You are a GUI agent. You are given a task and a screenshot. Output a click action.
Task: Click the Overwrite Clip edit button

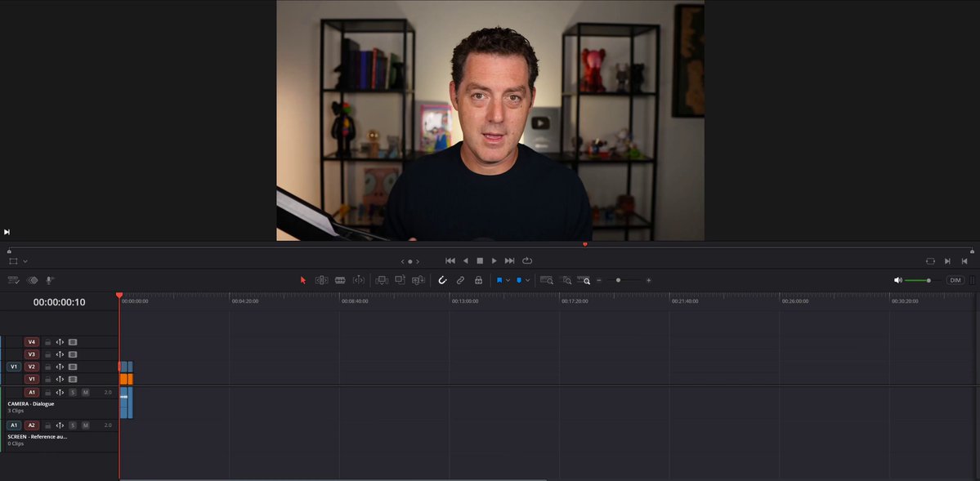pyautogui.click(x=400, y=280)
